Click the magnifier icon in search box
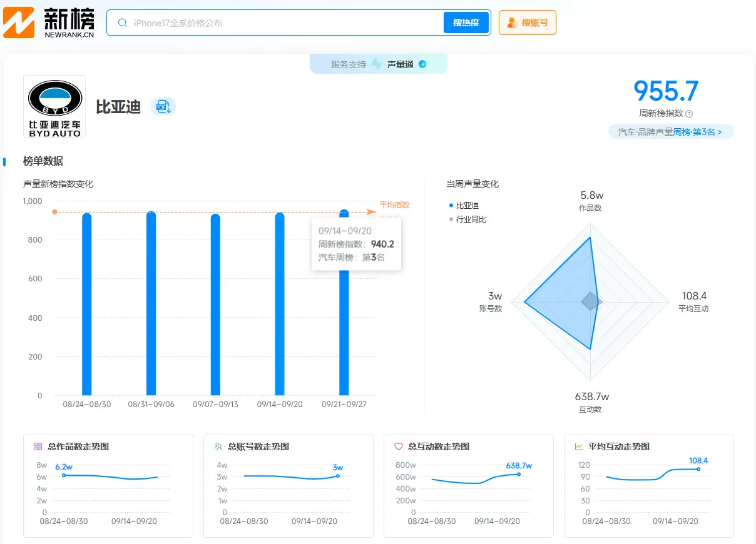This screenshot has width=756, height=544. tap(123, 23)
